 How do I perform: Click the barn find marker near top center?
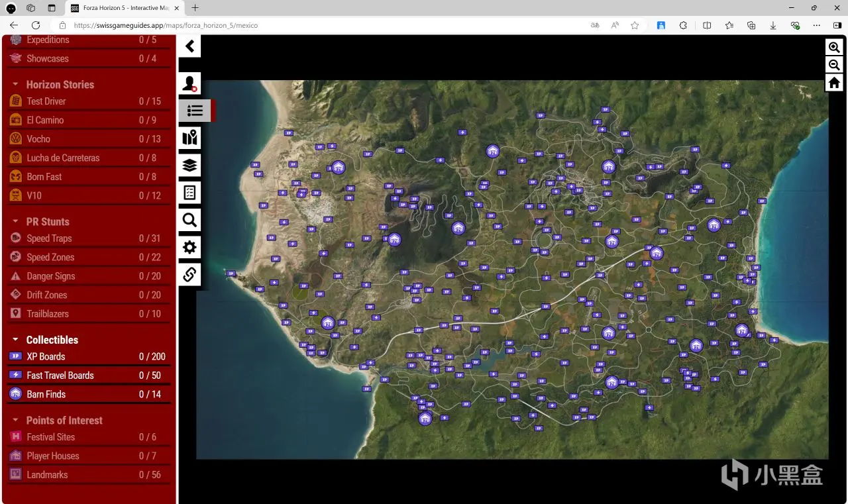pos(492,152)
